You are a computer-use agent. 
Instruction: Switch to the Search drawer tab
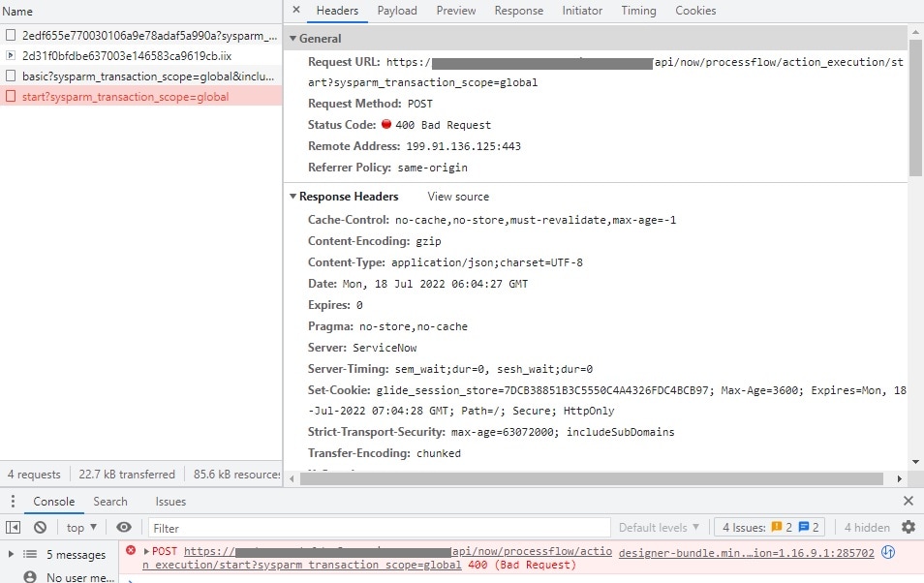pos(110,502)
